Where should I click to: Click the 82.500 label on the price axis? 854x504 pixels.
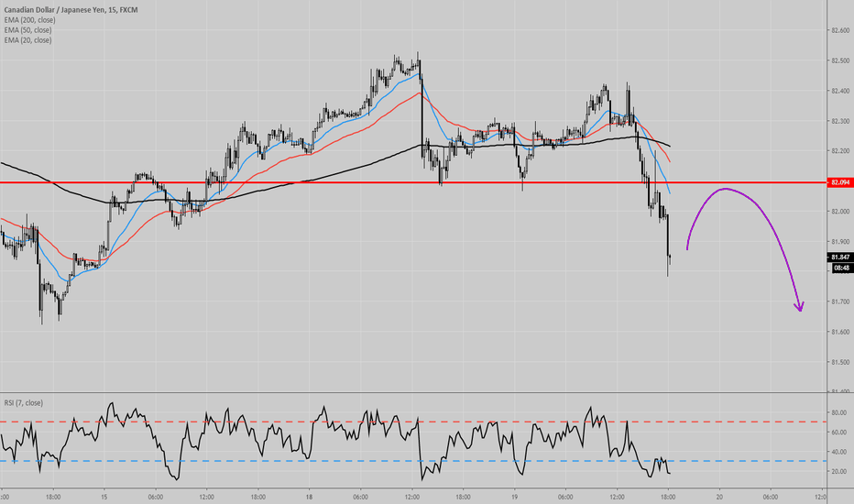point(838,60)
